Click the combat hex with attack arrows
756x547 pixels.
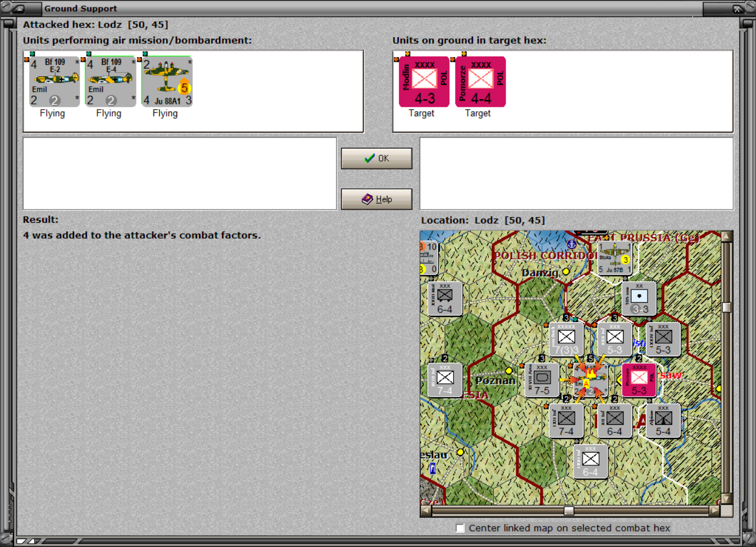(x=590, y=380)
